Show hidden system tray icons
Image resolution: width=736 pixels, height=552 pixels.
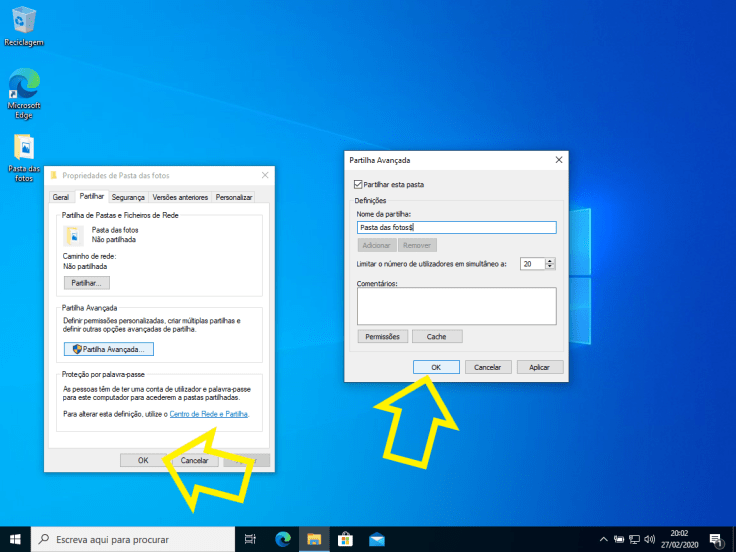pyautogui.click(x=603, y=539)
